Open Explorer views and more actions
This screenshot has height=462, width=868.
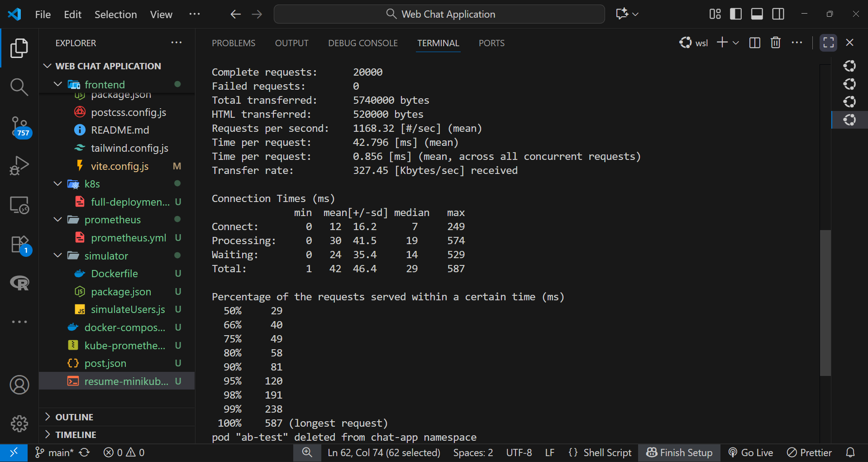(x=176, y=43)
